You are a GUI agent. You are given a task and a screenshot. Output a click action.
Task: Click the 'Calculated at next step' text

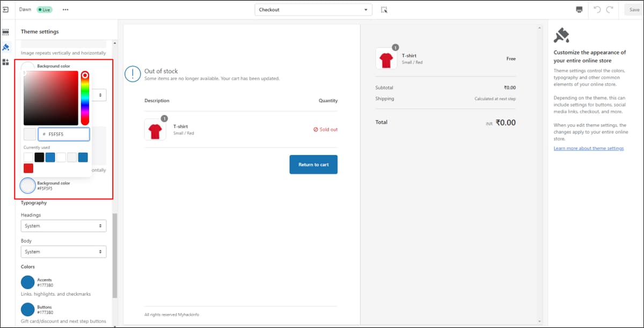click(x=495, y=99)
